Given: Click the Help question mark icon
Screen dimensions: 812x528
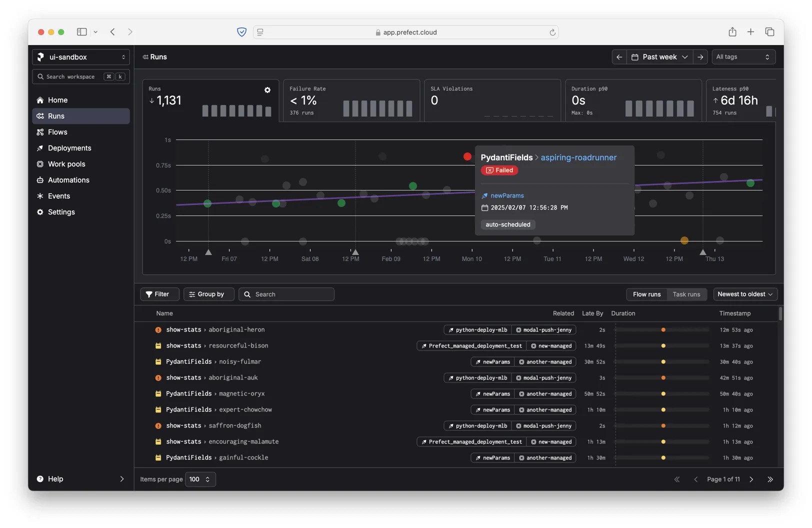Looking at the screenshot, I should [40, 479].
